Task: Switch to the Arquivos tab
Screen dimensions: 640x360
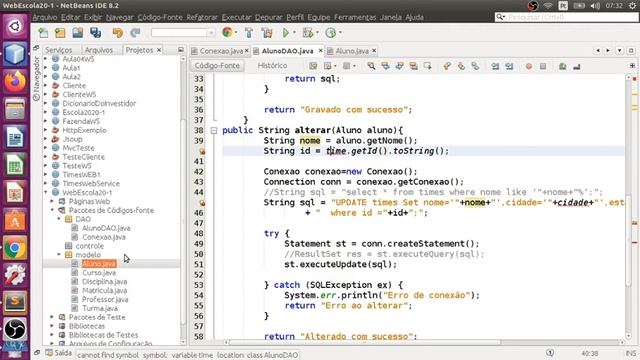Action: click(x=99, y=50)
